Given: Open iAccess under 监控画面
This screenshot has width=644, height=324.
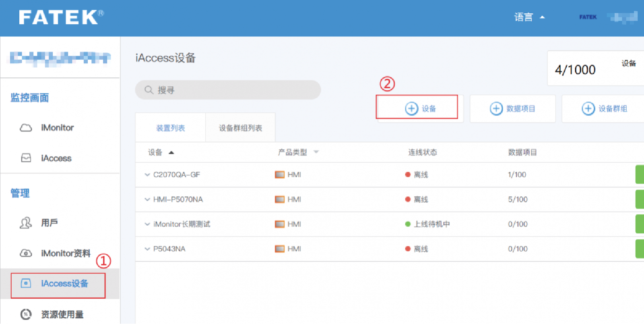Looking at the screenshot, I should click(56, 158).
